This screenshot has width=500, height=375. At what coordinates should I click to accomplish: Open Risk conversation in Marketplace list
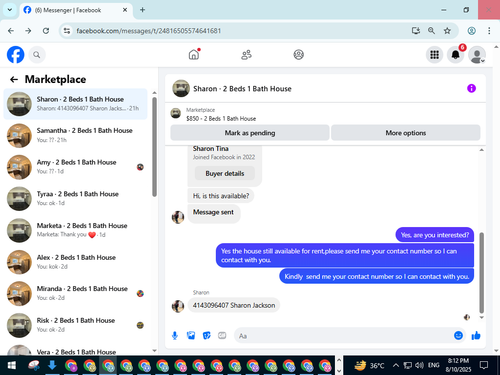(x=75, y=325)
